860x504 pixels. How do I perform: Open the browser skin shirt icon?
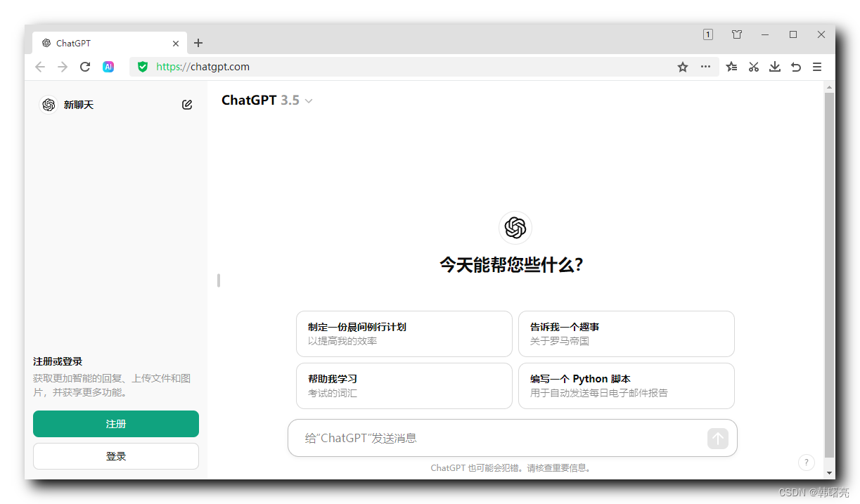737,34
